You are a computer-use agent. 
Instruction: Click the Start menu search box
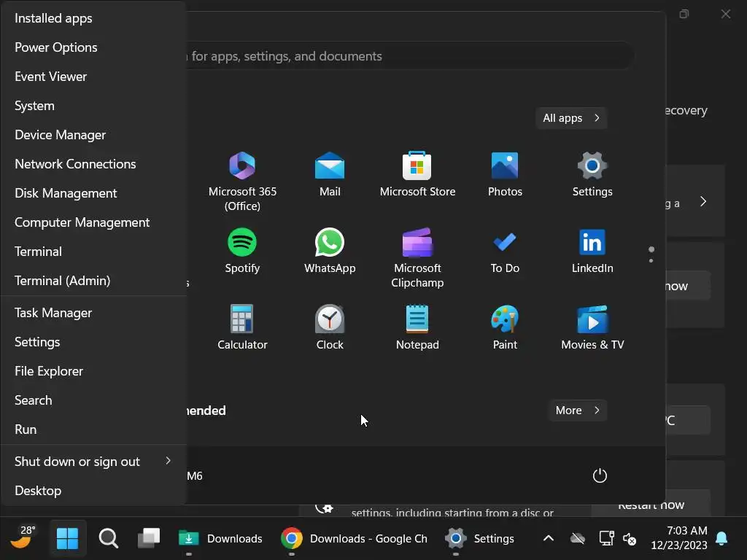coord(410,56)
